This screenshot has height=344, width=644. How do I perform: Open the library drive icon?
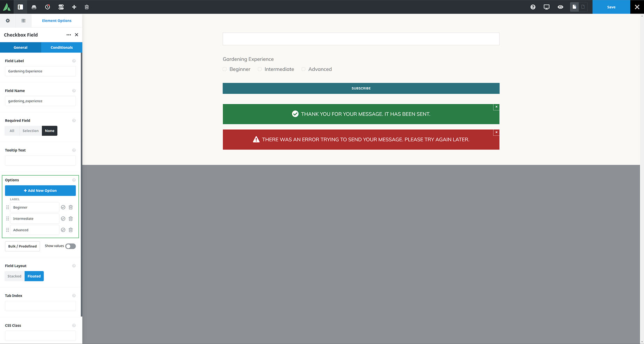(34, 7)
